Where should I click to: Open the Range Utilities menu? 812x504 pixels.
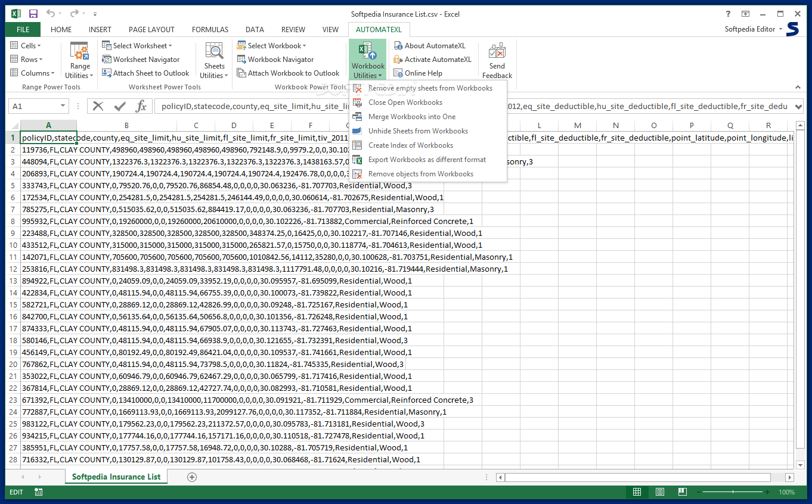coord(79,60)
